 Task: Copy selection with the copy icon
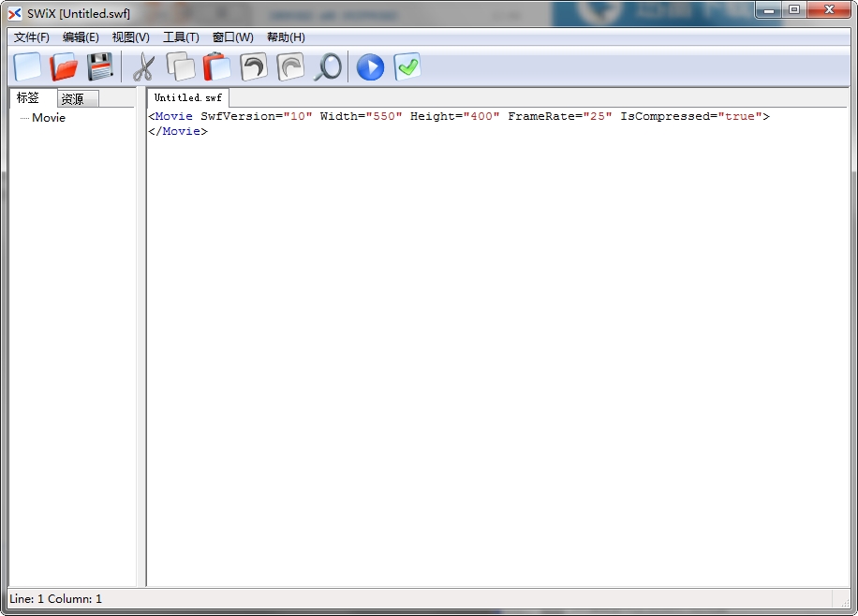click(180, 67)
